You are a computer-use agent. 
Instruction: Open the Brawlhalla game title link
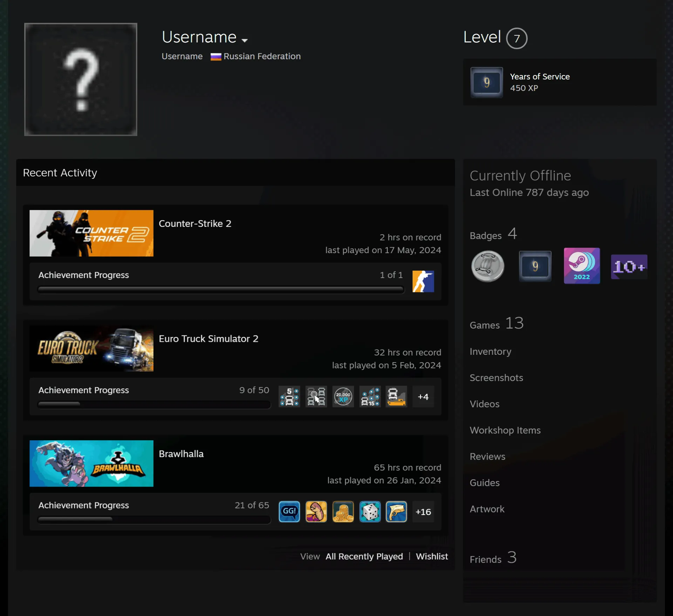[x=181, y=454]
